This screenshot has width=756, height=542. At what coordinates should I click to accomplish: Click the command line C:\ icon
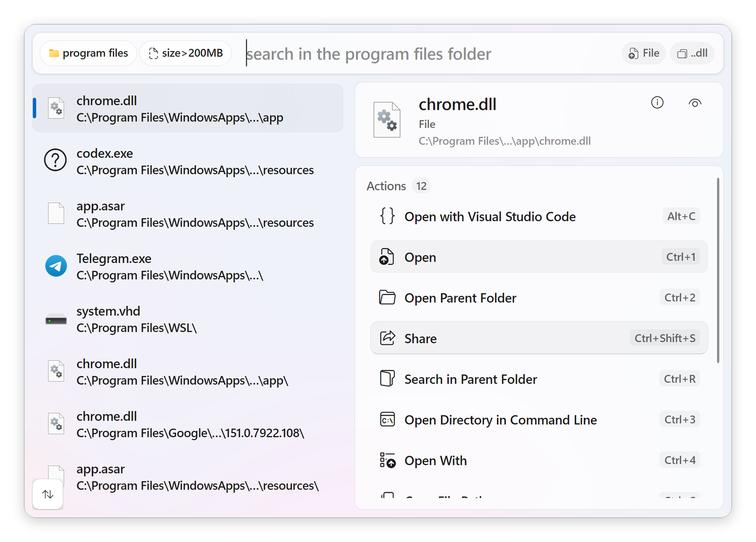(x=387, y=419)
